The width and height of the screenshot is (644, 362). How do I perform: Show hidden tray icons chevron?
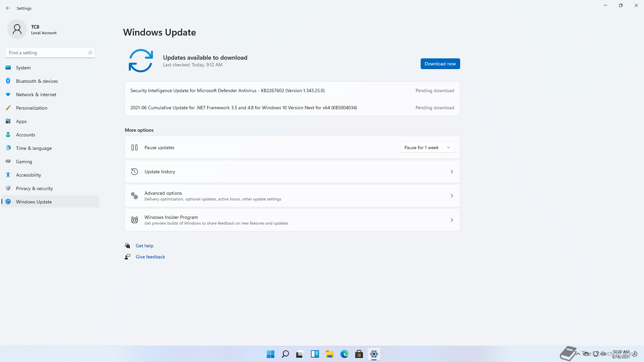[x=578, y=354]
